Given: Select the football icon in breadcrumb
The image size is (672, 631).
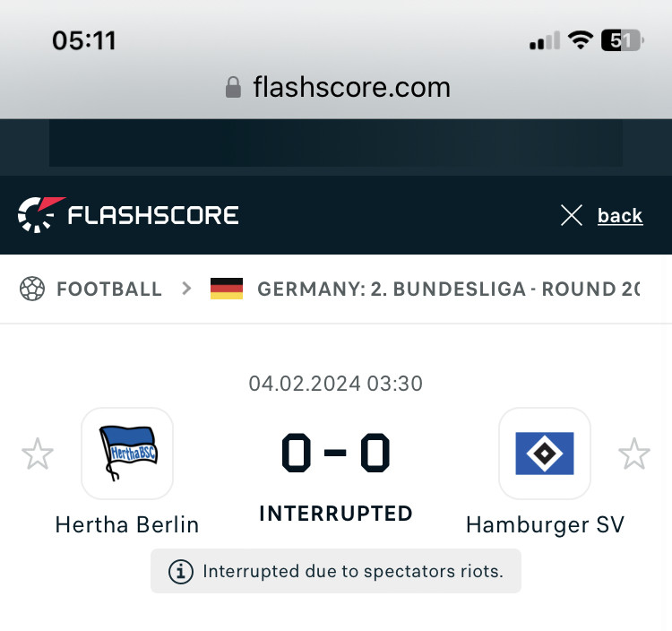Looking at the screenshot, I should pos(32,289).
